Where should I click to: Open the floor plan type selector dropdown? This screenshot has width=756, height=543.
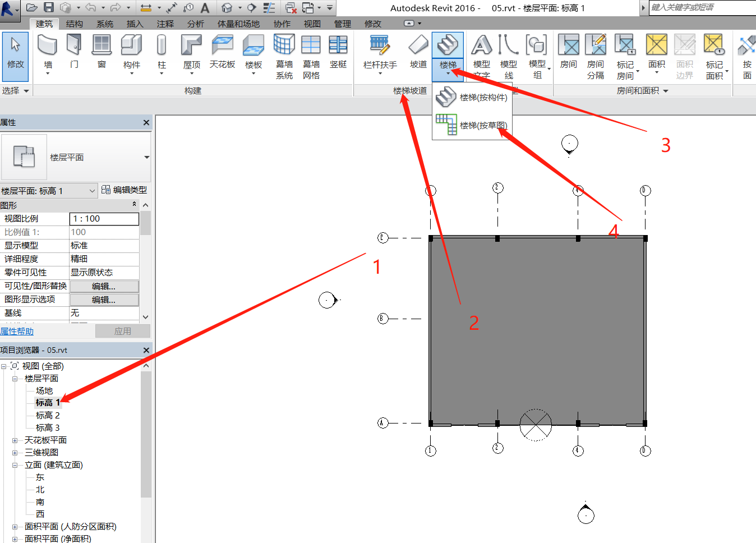[x=146, y=157]
